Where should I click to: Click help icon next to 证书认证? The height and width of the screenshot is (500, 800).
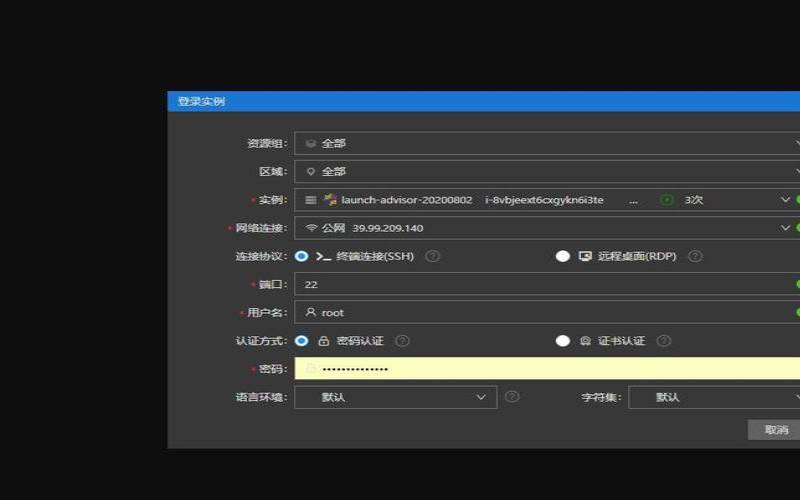pos(663,340)
